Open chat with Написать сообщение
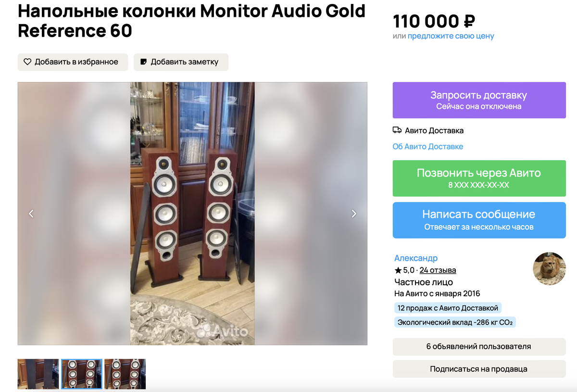This screenshot has height=392, width=577. 479,220
